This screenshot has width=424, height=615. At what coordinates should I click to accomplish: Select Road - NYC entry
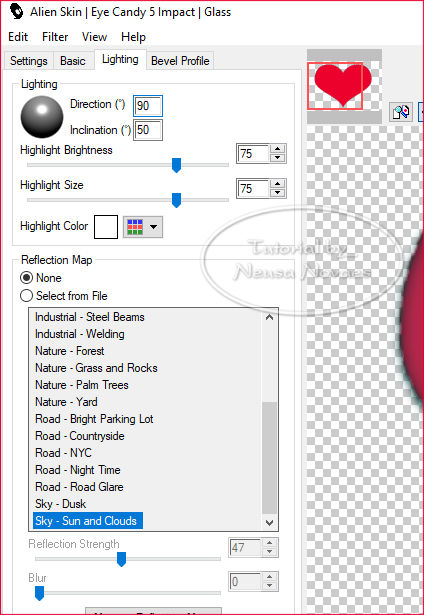tap(63, 453)
